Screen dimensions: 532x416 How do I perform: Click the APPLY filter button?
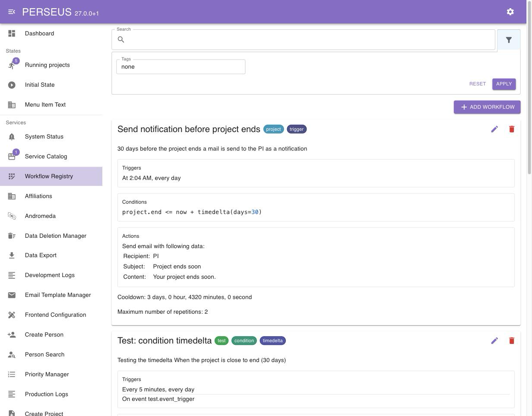pos(504,84)
